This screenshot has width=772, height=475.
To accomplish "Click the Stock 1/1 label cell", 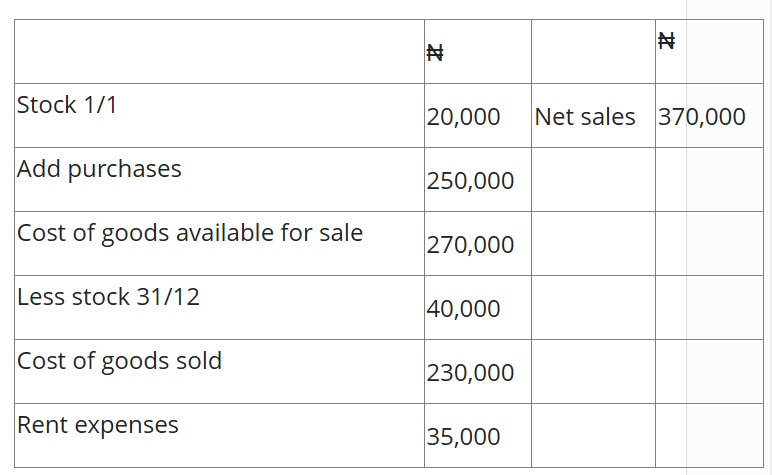I will (x=67, y=104).
